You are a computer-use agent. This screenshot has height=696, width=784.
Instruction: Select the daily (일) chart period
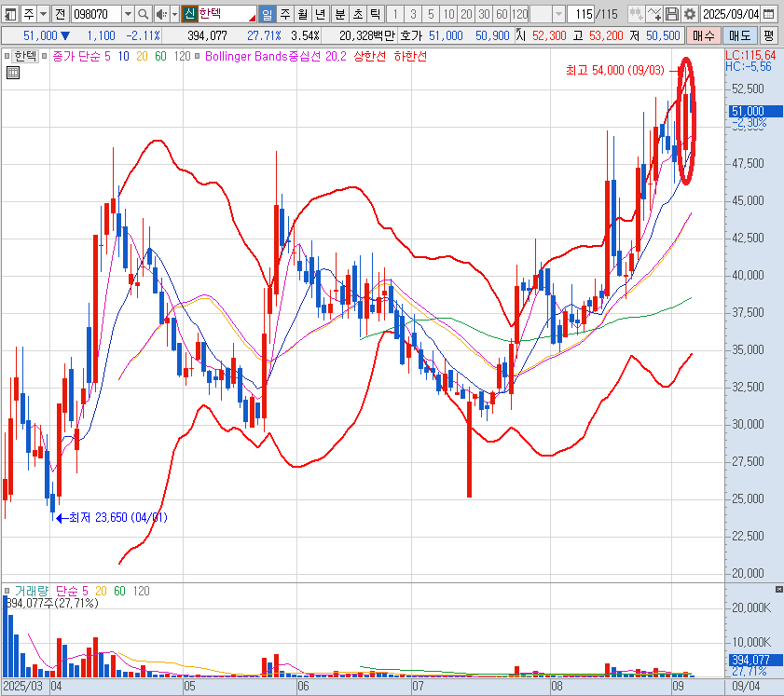tap(267, 14)
